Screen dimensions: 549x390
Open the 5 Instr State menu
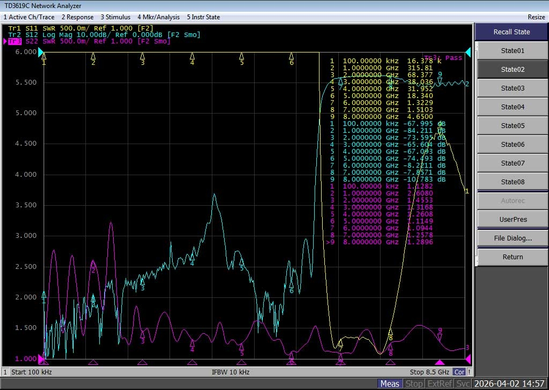click(x=203, y=17)
